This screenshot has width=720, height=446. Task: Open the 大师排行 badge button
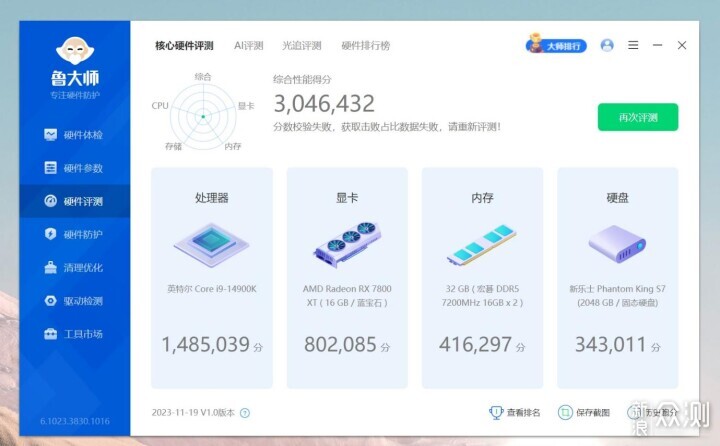(556, 45)
